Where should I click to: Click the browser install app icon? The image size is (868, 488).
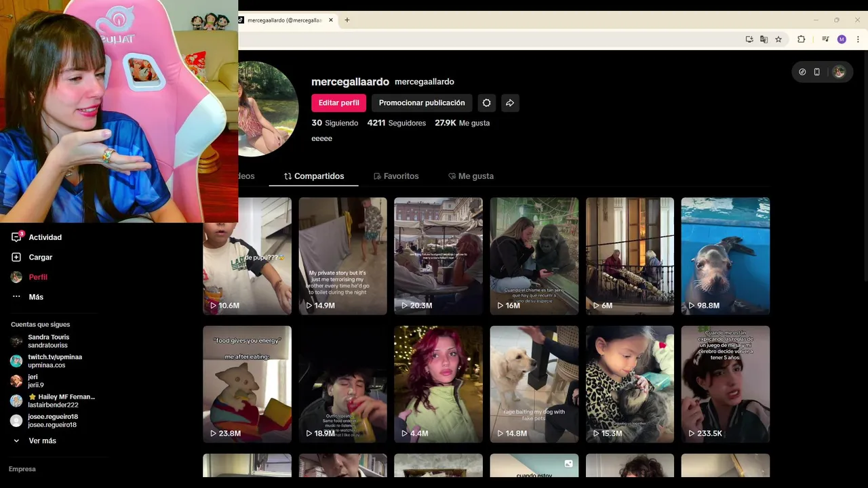[749, 39]
